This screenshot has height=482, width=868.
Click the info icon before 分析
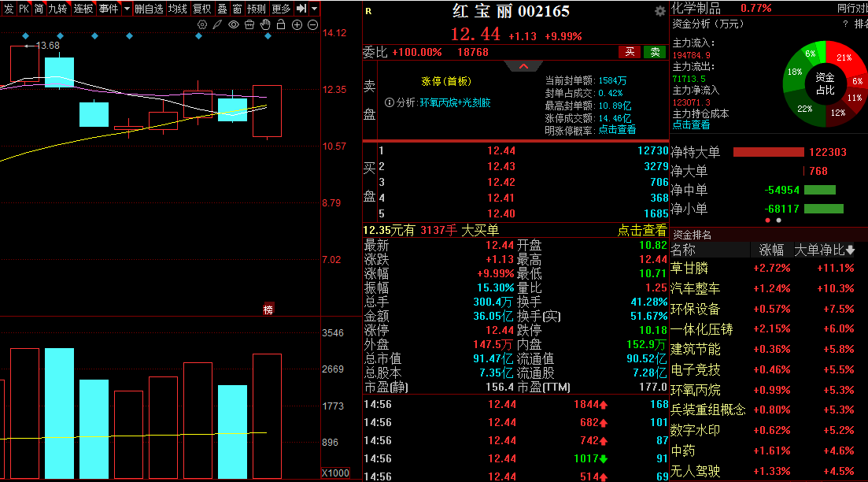[x=390, y=102]
